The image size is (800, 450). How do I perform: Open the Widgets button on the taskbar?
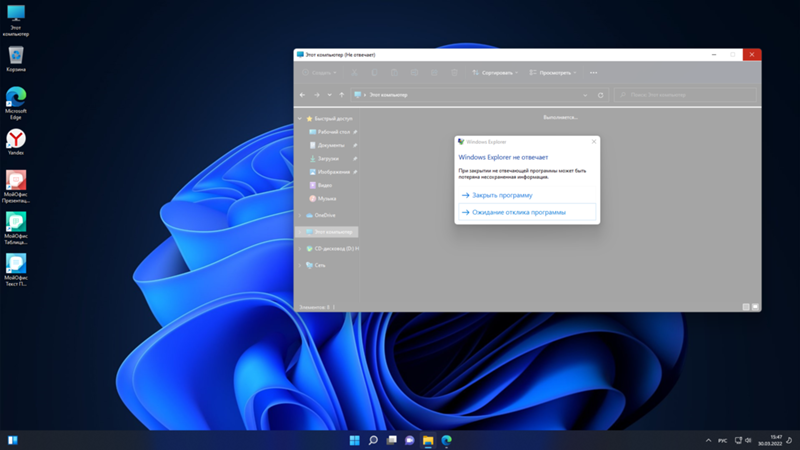(13, 440)
